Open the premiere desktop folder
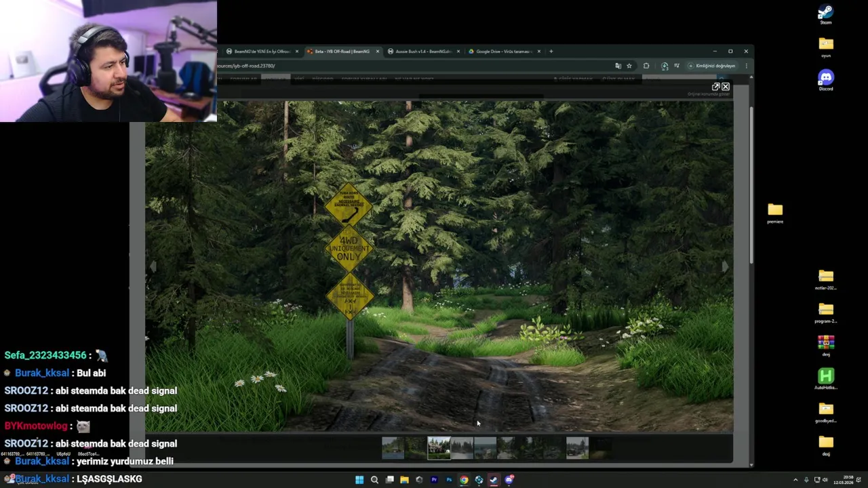 pyautogui.click(x=775, y=213)
